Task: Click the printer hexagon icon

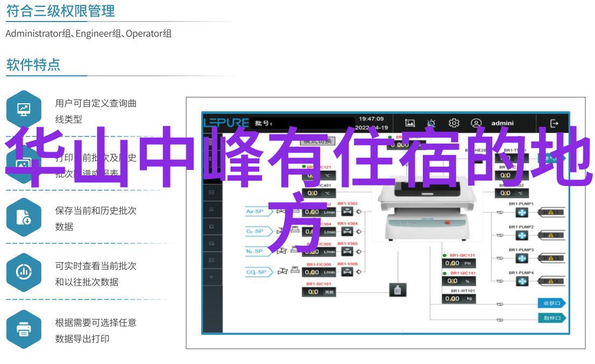Action: click(24, 329)
